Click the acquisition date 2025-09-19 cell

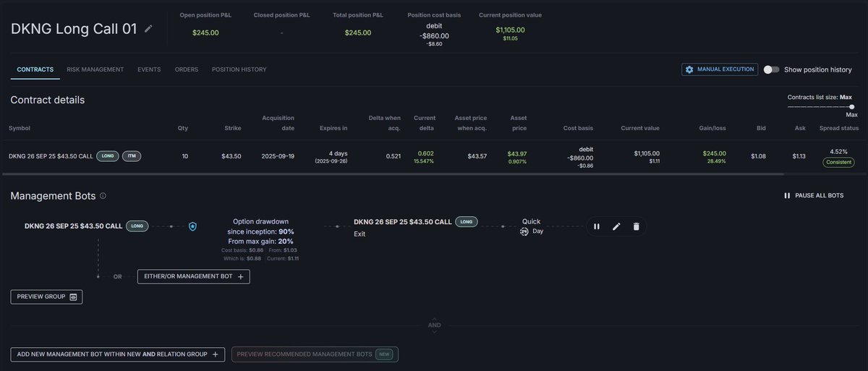point(277,155)
